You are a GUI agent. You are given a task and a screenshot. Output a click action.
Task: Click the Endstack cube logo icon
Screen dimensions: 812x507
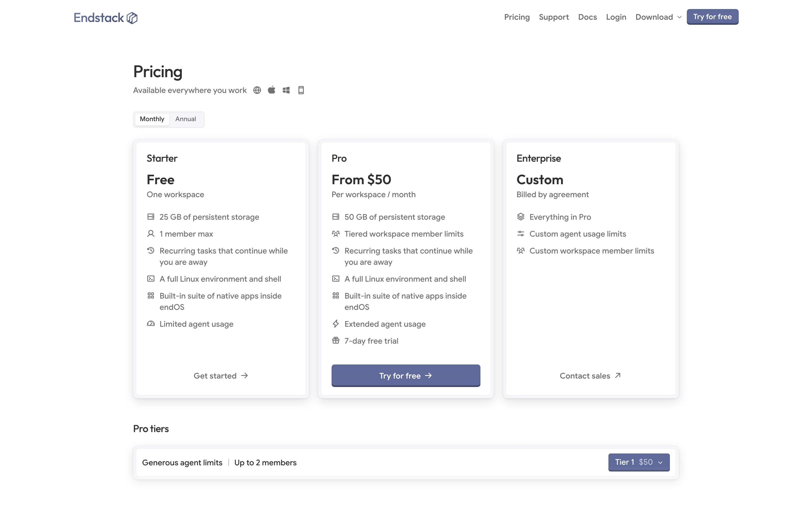point(132,18)
